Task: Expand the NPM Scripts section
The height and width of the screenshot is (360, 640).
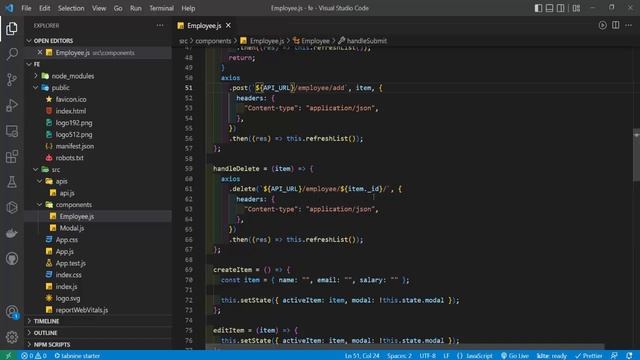Action: (98, 344)
